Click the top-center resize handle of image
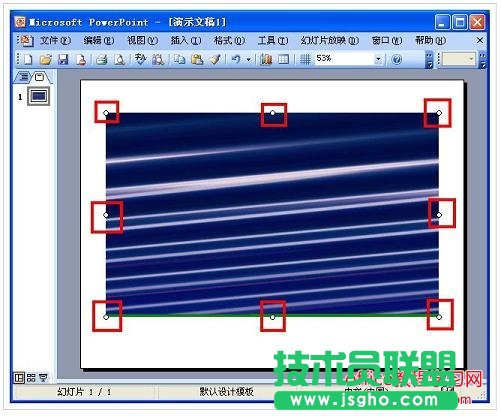The height and width of the screenshot is (416, 501). [x=273, y=113]
